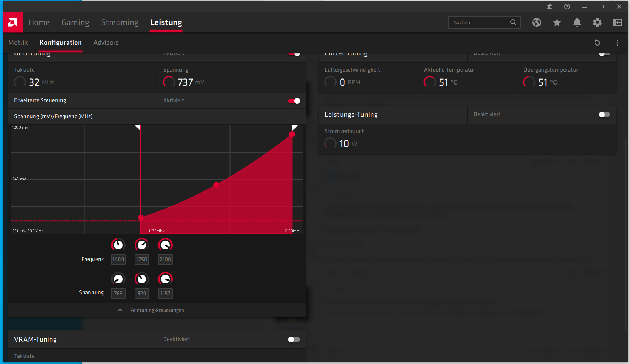Click the Stromverbrauch value 10 W
The width and height of the screenshot is (630, 364).
click(x=348, y=144)
